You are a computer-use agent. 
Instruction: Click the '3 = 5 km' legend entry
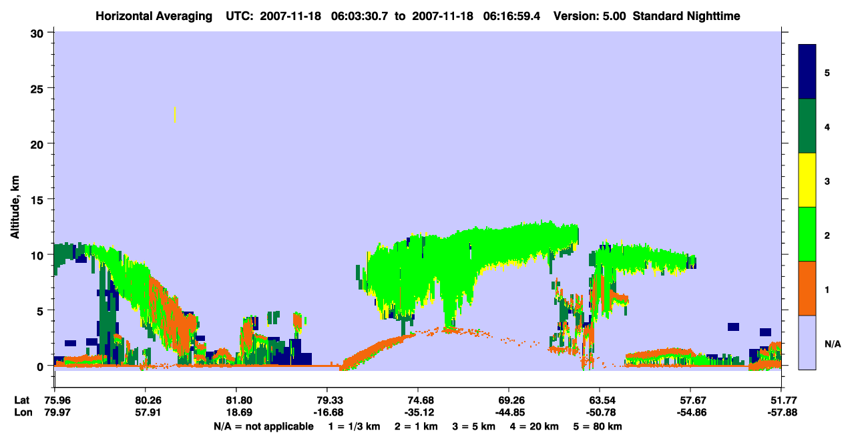point(473,426)
